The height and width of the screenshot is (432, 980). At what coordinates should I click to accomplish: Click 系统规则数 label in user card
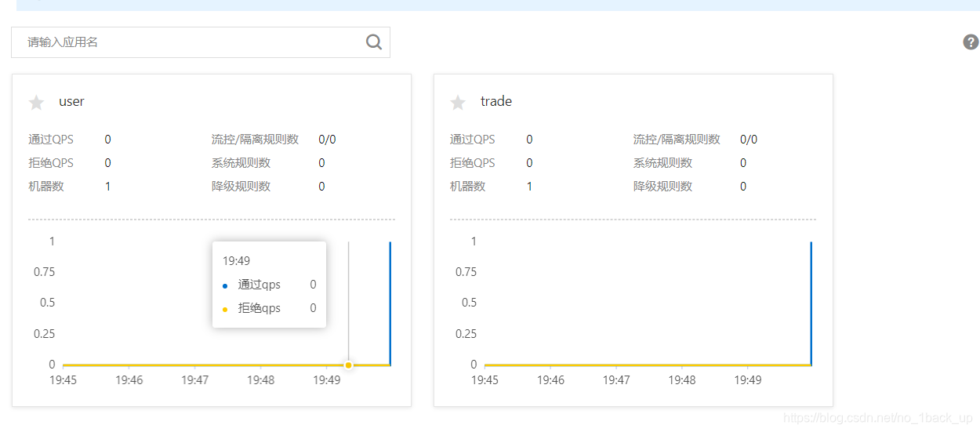pyautogui.click(x=241, y=163)
